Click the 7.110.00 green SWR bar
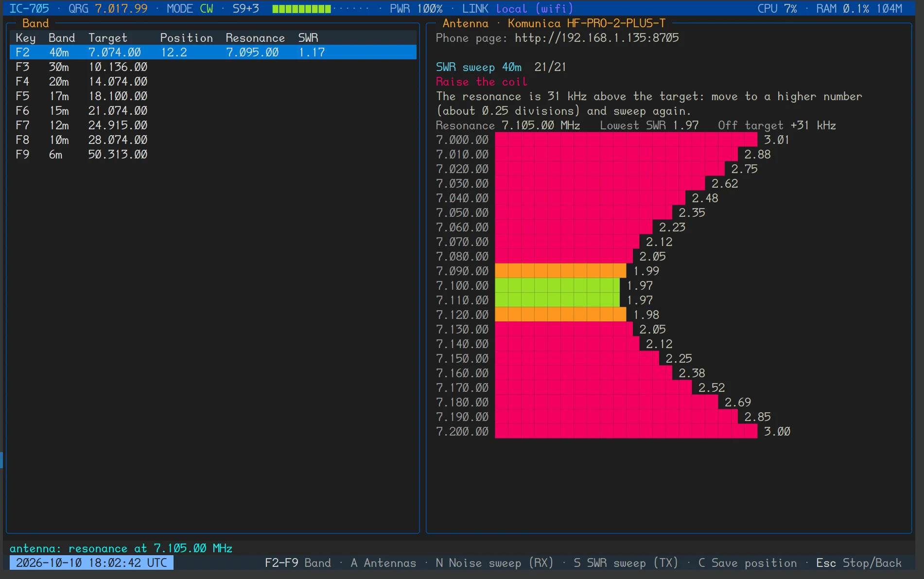Image resolution: width=924 pixels, height=579 pixels. point(558,300)
